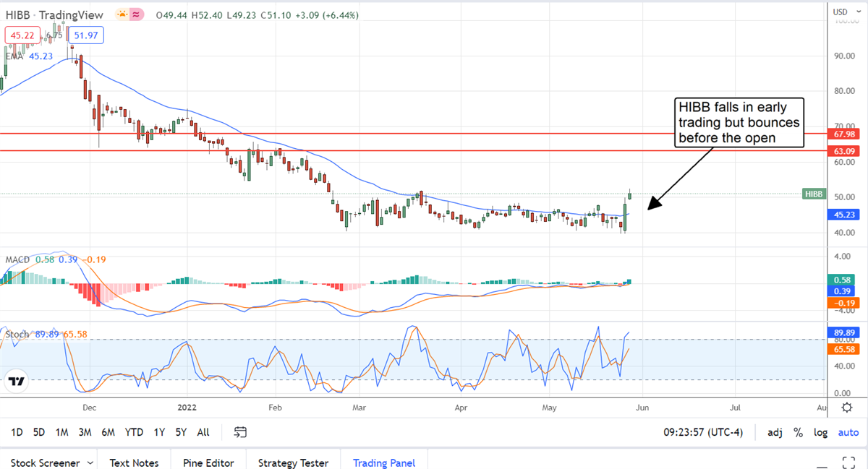Switch to the Pine Editor tab
Screen dimensions: 868x469
(x=208, y=462)
